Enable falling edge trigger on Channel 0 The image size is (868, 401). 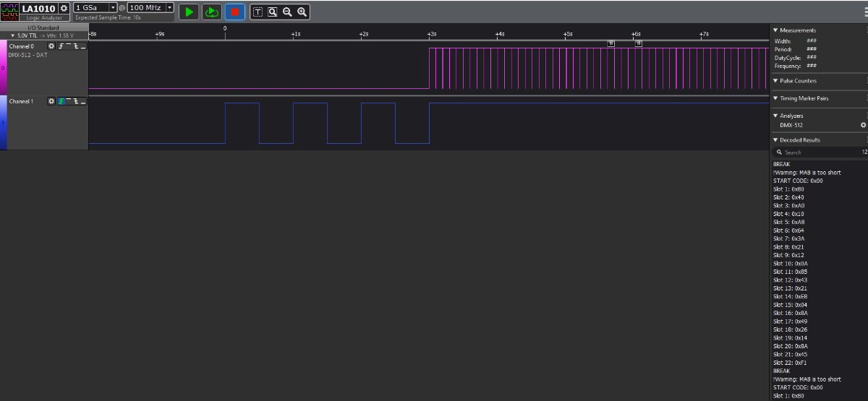(76, 46)
